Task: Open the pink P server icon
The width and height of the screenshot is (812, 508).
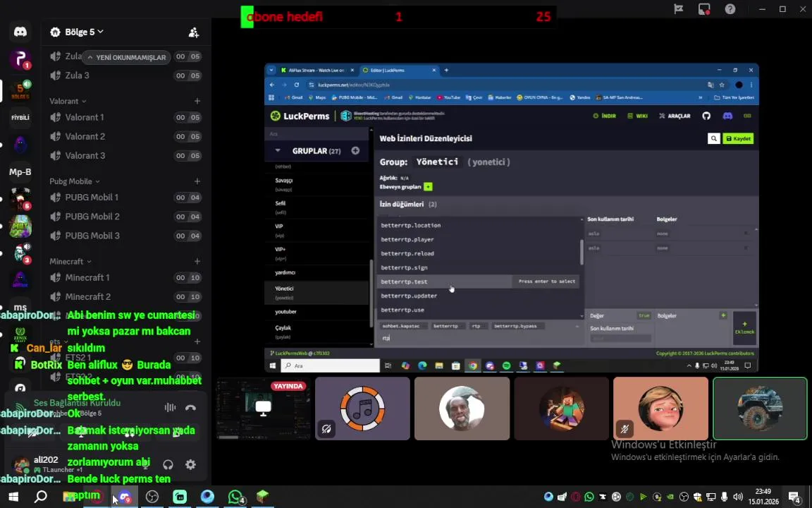Action: [20, 59]
